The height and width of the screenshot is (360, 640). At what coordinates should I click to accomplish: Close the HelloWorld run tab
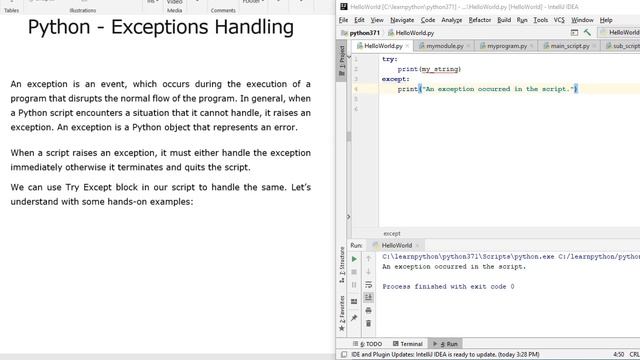[x=417, y=245]
